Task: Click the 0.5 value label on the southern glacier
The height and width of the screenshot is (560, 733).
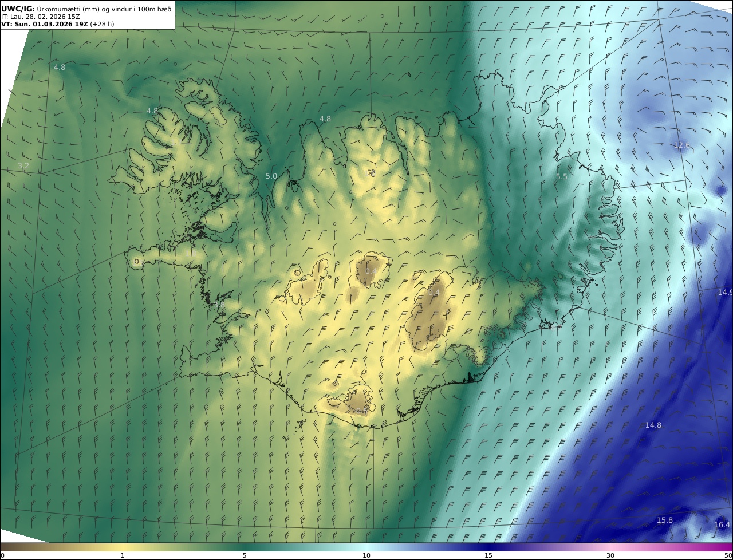Action: click(x=361, y=411)
